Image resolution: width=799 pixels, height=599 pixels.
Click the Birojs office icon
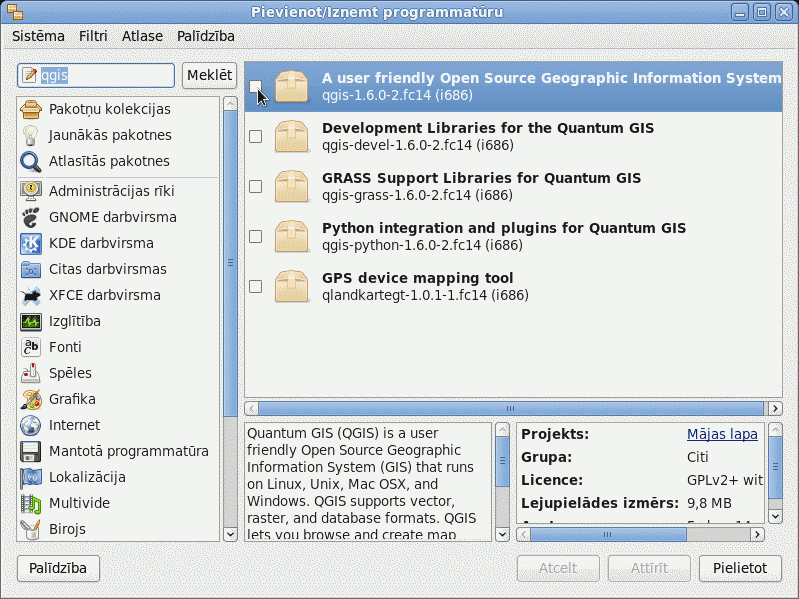coord(31,529)
